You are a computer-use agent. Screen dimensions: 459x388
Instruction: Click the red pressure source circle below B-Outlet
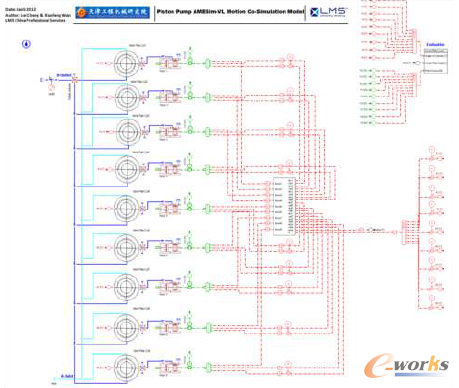[x=52, y=88]
